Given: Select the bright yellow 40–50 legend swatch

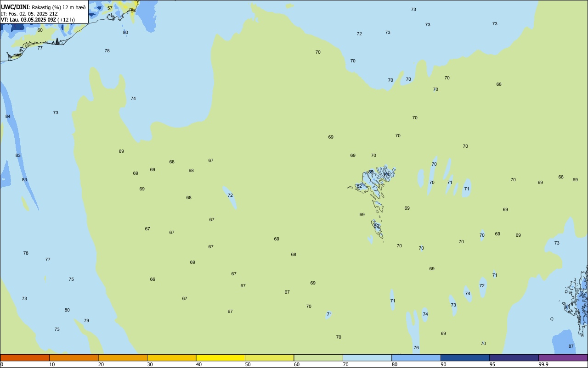Looking at the screenshot, I should pos(220,357).
